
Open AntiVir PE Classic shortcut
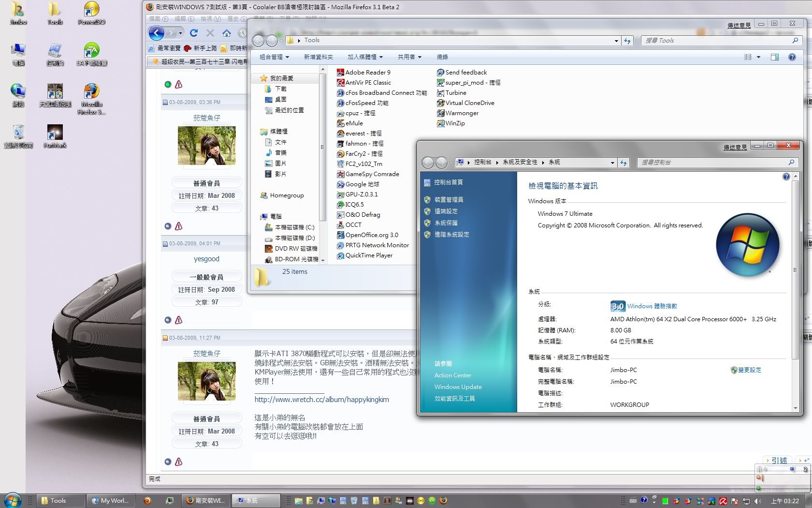click(364, 82)
